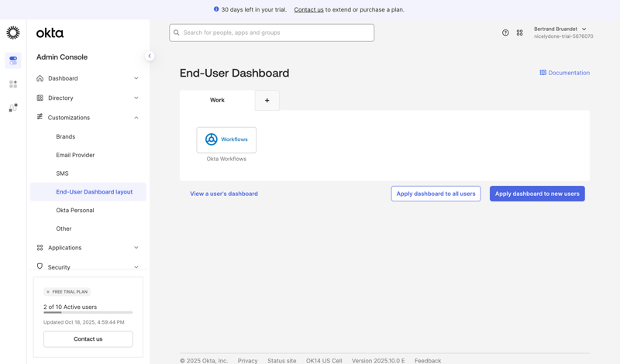Click the Admin Console heading
This screenshot has height=364, width=620.
pyautogui.click(x=62, y=57)
